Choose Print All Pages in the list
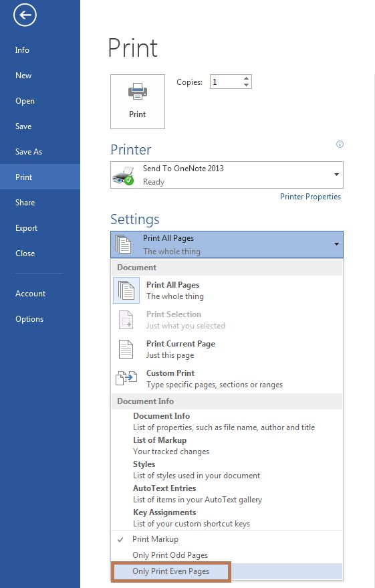The image size is (375, 588). click(x=227, y=290)
